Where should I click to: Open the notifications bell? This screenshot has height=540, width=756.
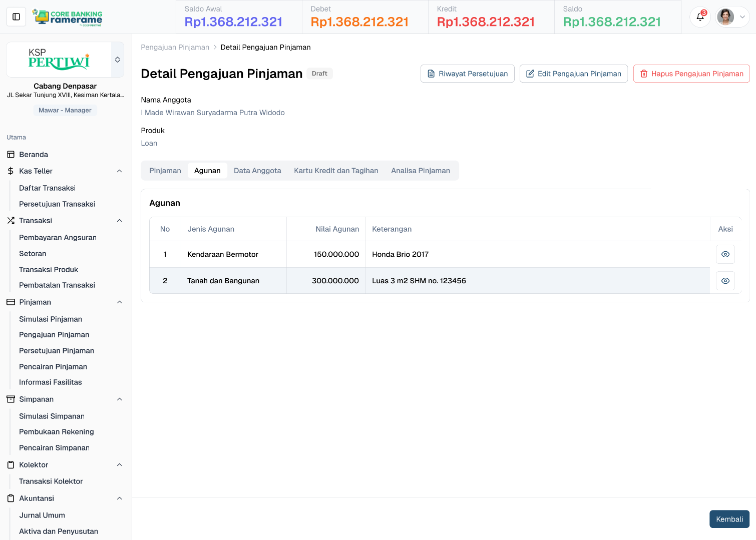700,17
